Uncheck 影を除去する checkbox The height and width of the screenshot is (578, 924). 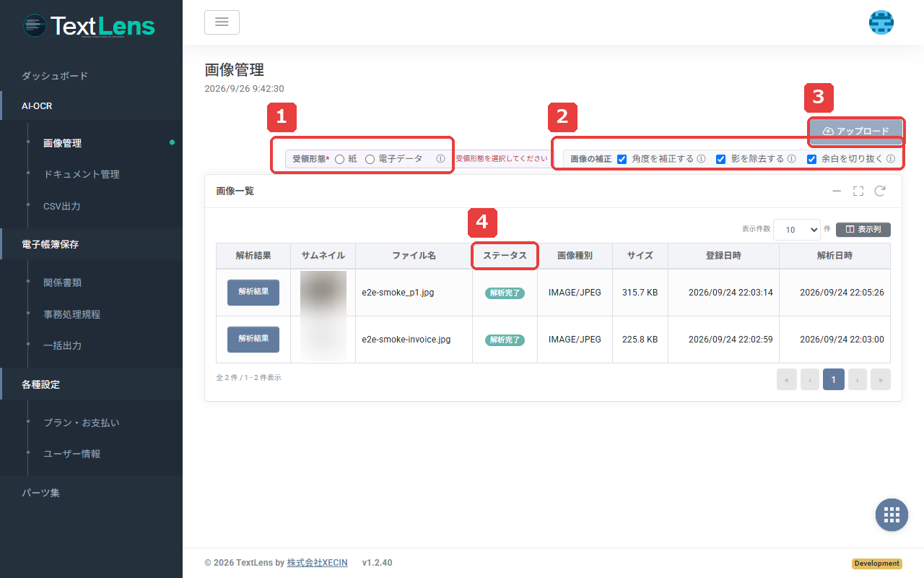pos(720,159)
